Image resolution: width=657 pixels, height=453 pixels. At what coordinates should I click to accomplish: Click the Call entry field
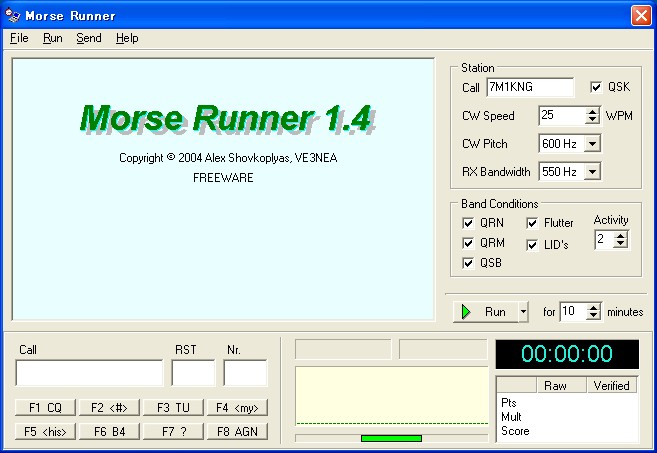pyautogui.click(x=89, y=373)
